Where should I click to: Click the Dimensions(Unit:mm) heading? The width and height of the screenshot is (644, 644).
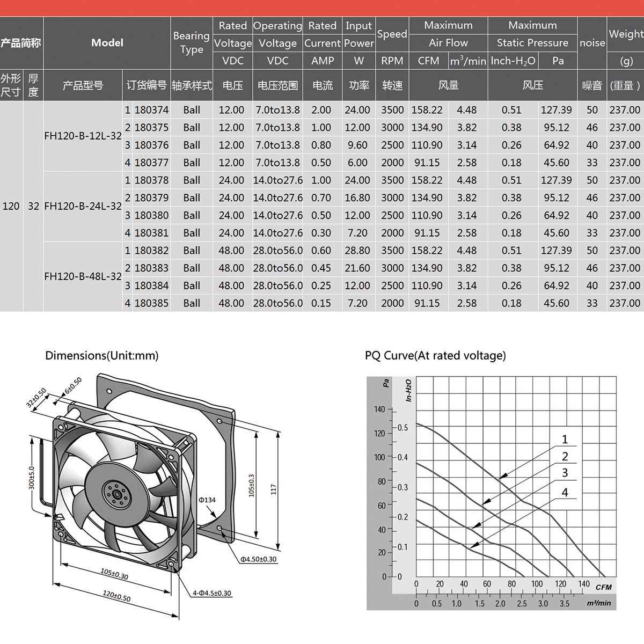[102, 355]
